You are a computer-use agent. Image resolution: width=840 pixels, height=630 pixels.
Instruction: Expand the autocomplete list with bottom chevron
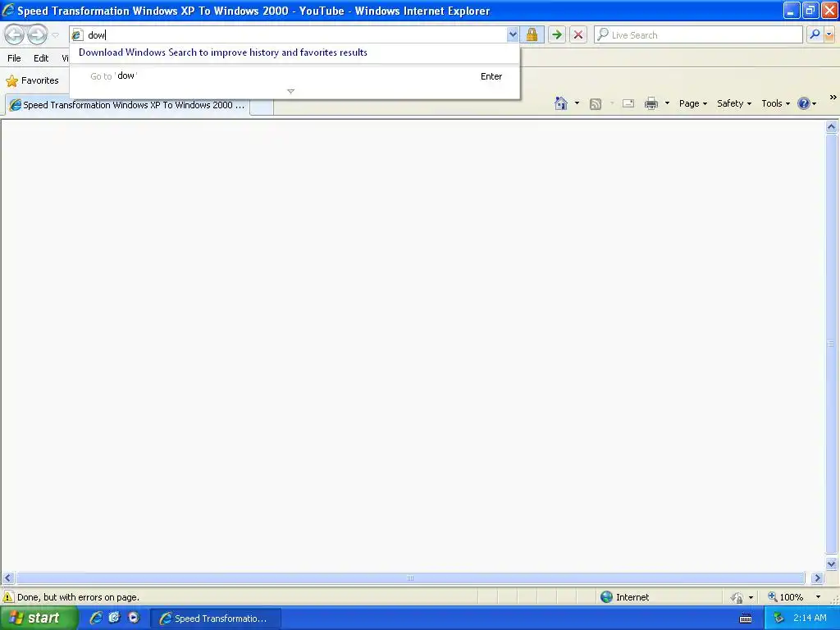(291, 92)
